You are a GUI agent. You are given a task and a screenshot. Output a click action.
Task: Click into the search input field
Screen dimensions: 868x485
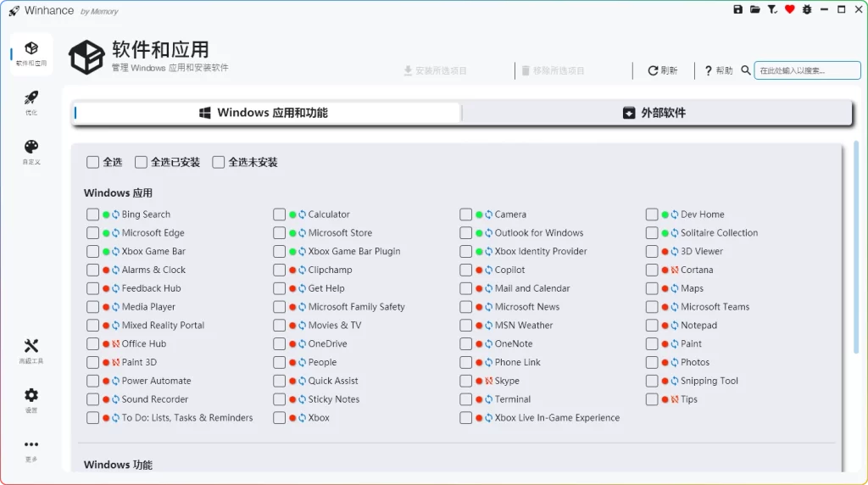(807, 70)
